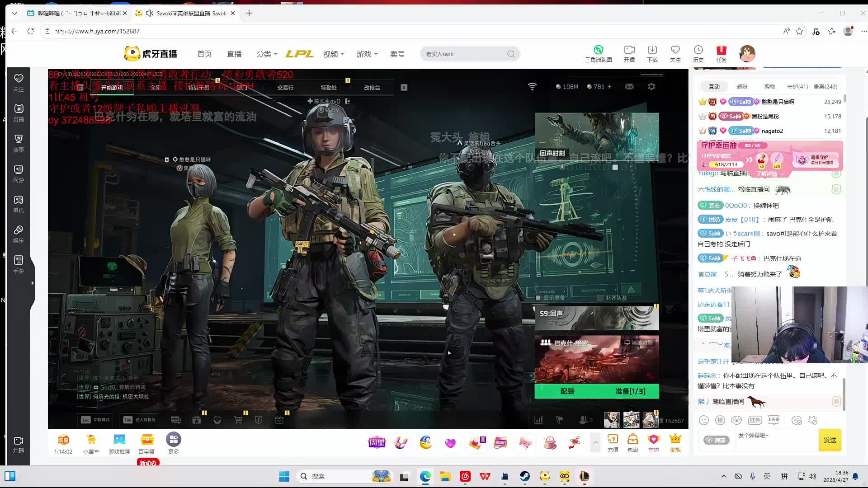The width and height of the screenshot is (868, 488).
Task: Expand the 分类 dropdown menu
Action: tap(267, 54)
